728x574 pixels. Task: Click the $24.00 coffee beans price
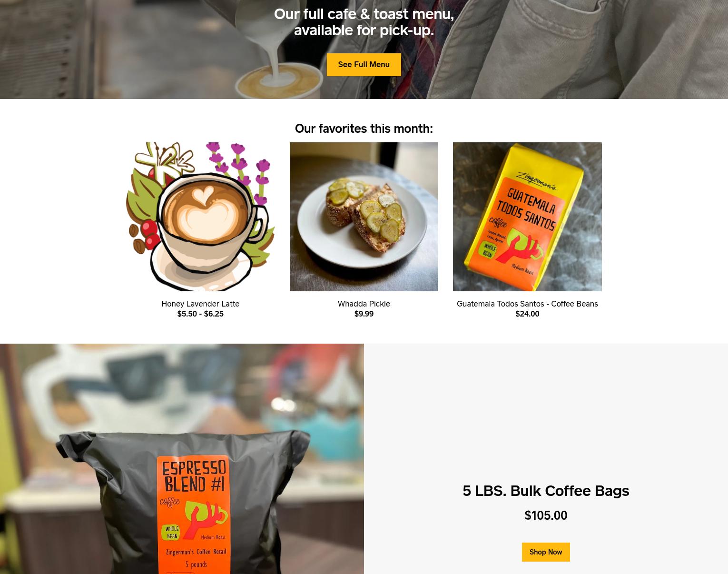(527, 314)
